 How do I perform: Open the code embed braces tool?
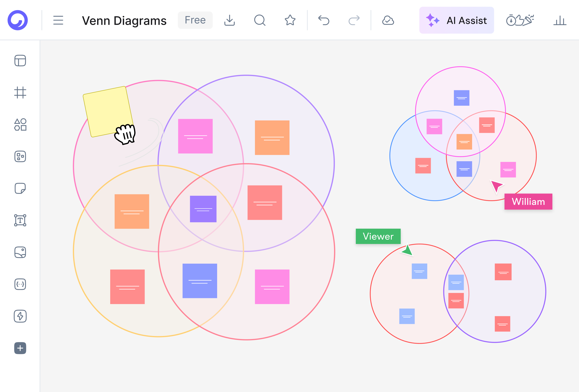pyautogui.click(x=20, y=284)
